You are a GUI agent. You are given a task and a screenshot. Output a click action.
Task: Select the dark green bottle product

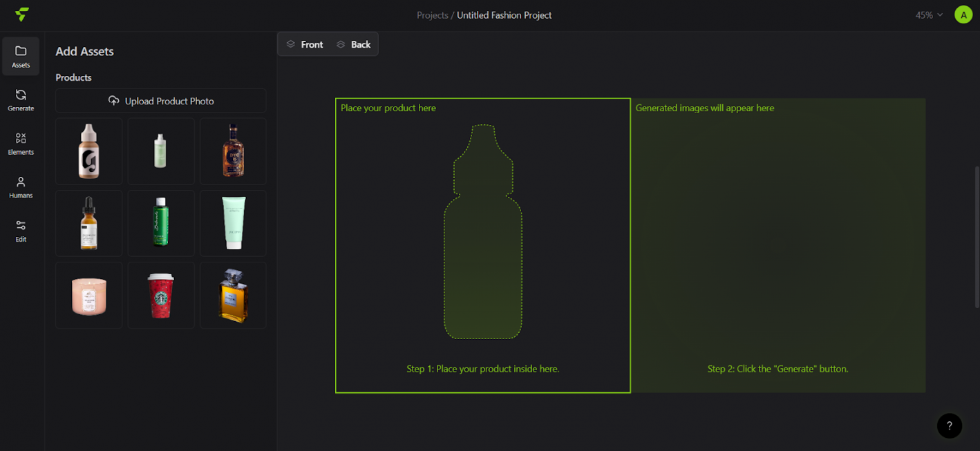point(161,223)
